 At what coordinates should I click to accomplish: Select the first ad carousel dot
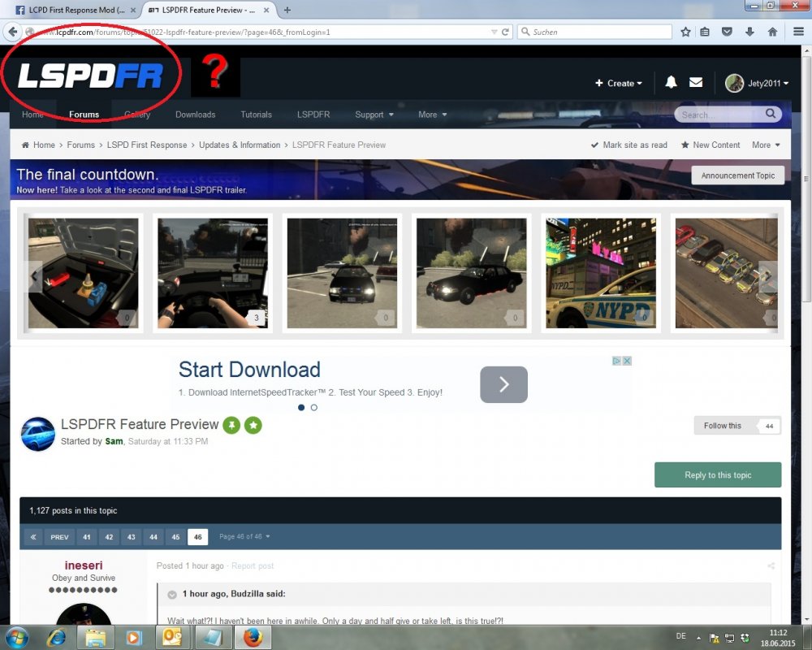point(301,407)
